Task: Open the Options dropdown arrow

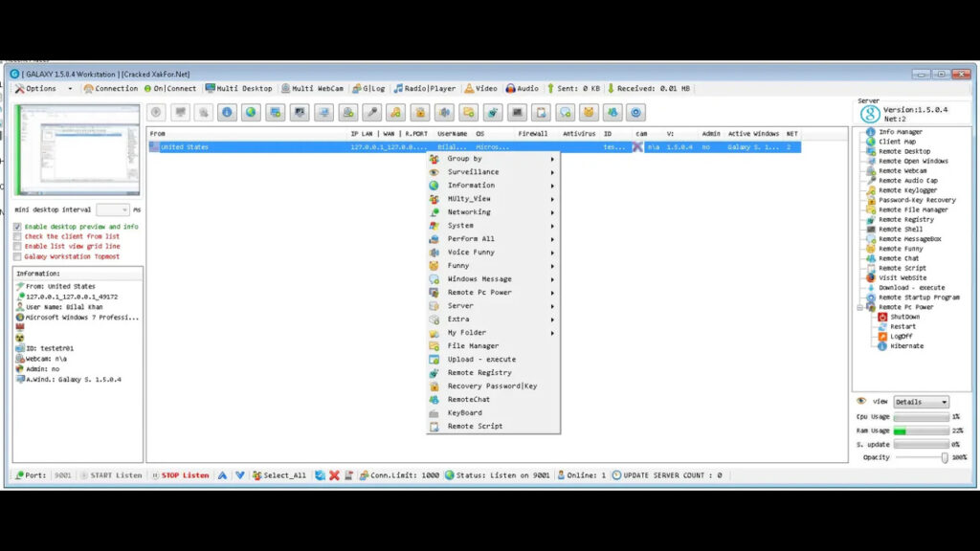Action: click(x=70, y=89)
